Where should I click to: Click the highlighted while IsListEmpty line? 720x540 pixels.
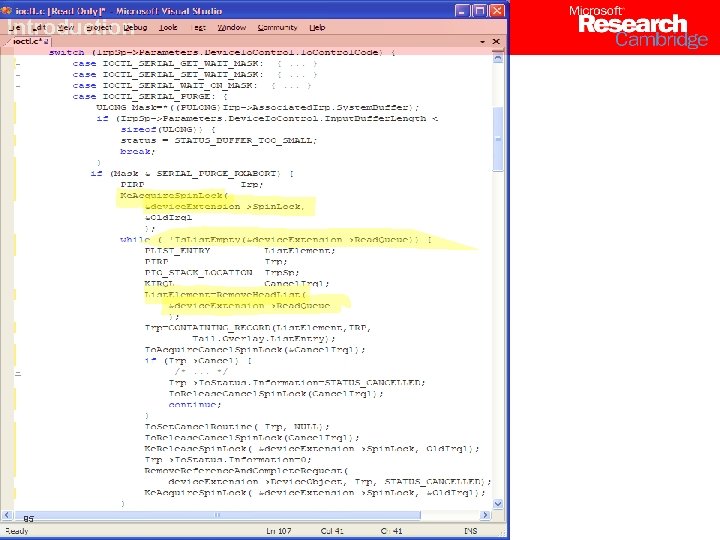pyautogui.click(x=276, y=240)
